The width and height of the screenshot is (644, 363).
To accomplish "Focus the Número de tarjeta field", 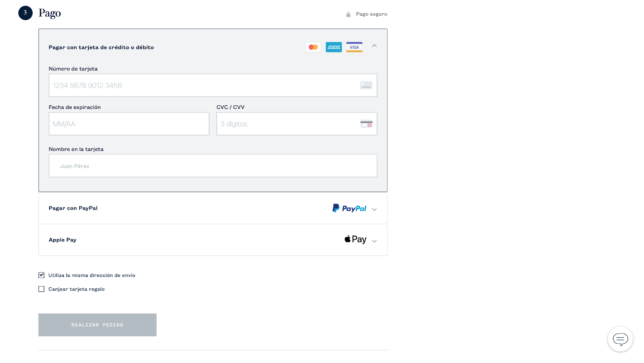I will [x=213, y=85].
